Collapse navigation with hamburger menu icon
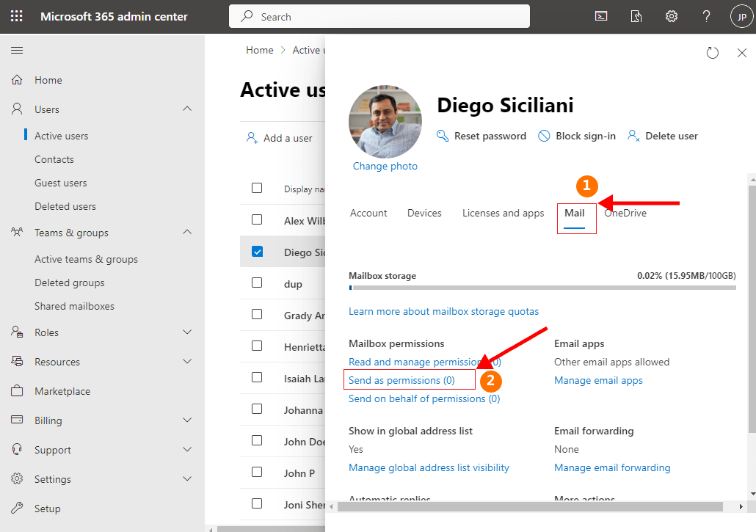Viewport: 756px width, 532px height. click(17, 50)
